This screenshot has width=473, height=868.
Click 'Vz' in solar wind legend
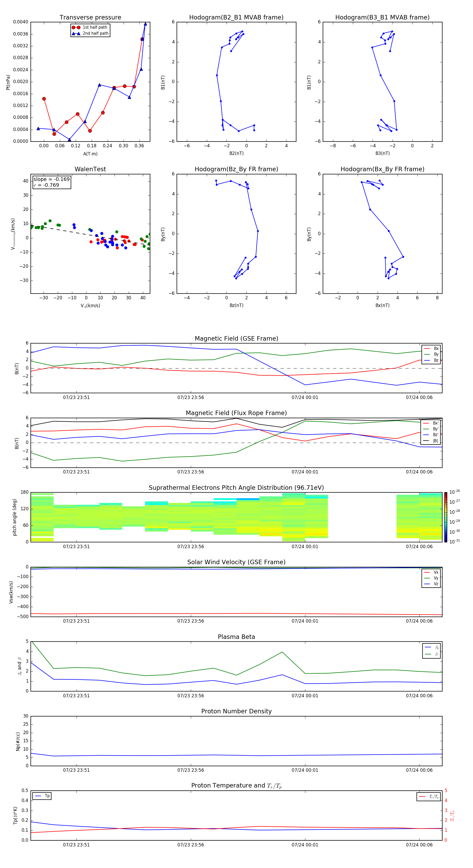(431, 584)
